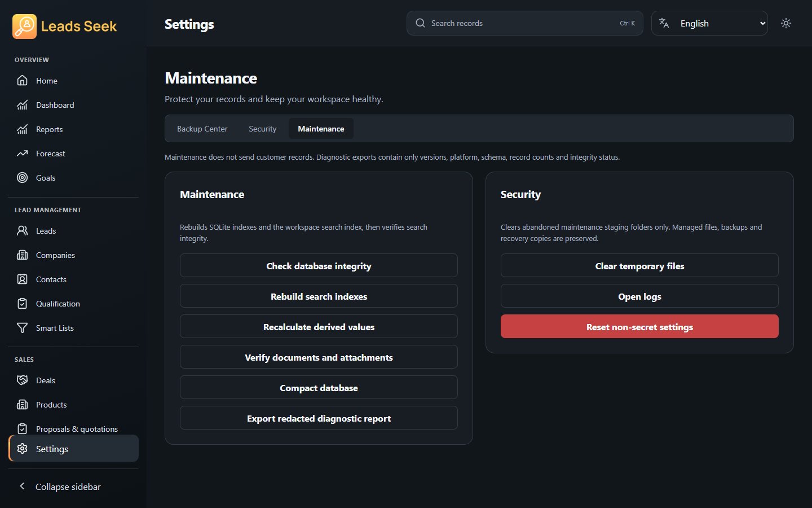Click Export redacted diagnostic report button
The image size is (812, 508).
pos(319,418)
